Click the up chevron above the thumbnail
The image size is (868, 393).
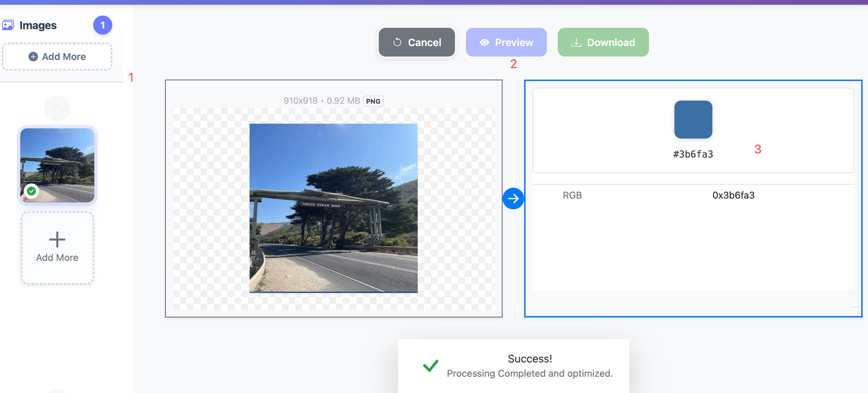tap(57, 108)
